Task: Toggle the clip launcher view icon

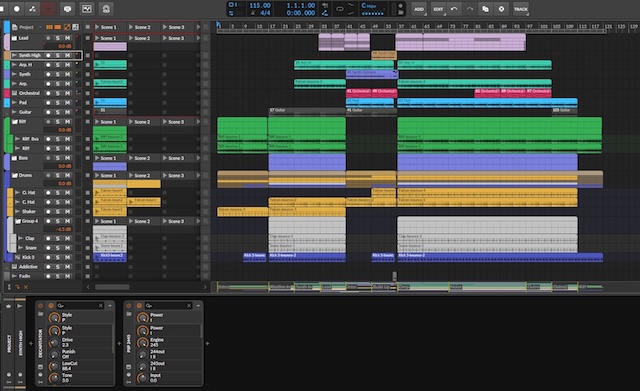Action: click(49, 27)
